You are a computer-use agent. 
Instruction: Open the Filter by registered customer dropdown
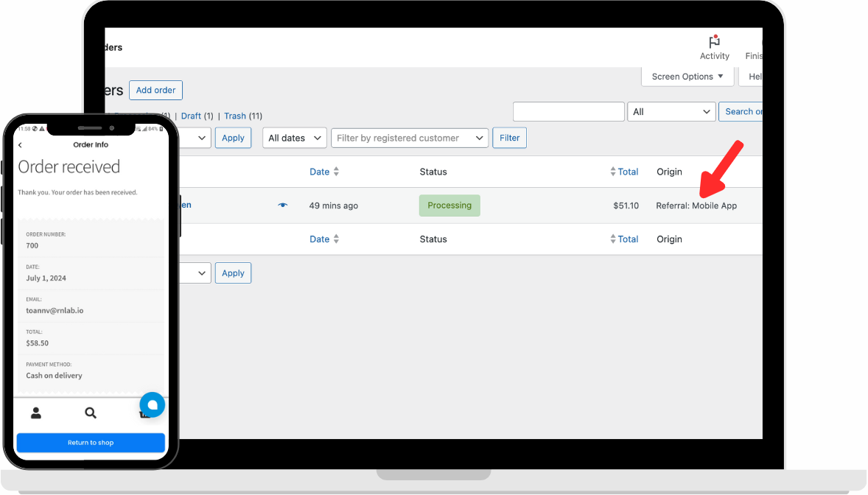pyautogui.click(x=410, y=138)
